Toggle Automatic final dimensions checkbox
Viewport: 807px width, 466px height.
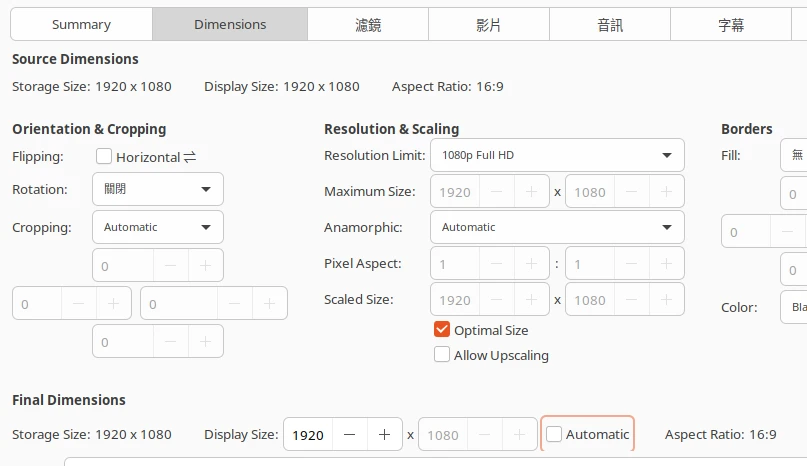pyautogui.click(x=555, y=434)
